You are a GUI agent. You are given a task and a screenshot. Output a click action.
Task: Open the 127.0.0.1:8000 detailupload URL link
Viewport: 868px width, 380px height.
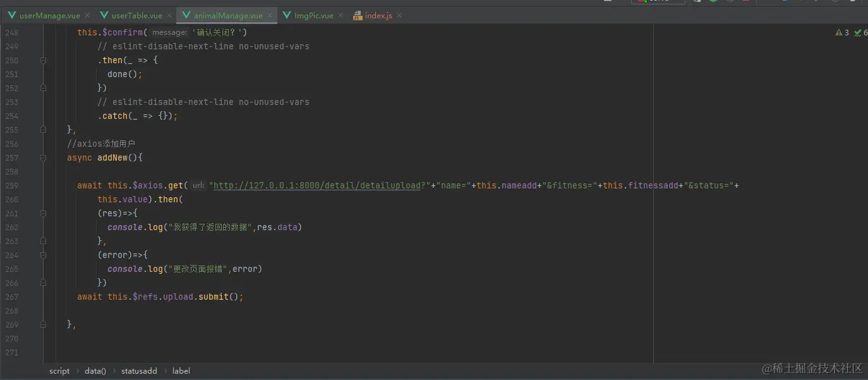(x=317, y=185)
